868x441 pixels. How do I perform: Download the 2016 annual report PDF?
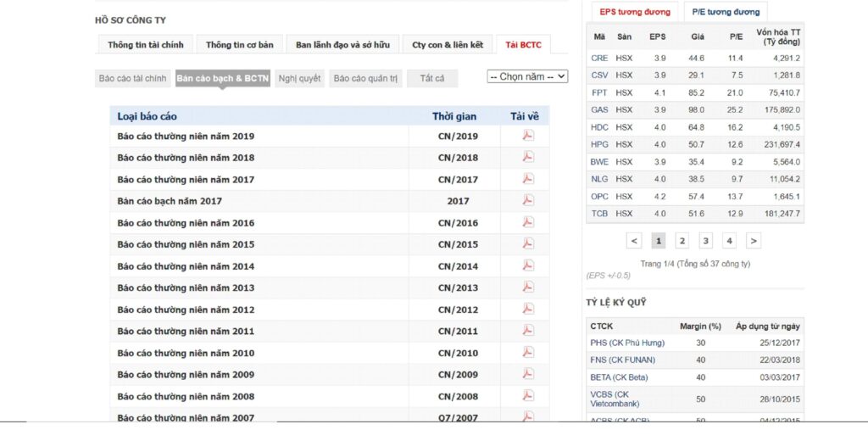tap(528, 222)
